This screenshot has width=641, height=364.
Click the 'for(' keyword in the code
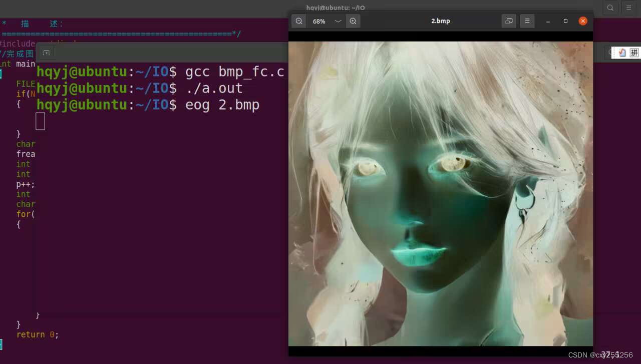click(x=26, y=214)
